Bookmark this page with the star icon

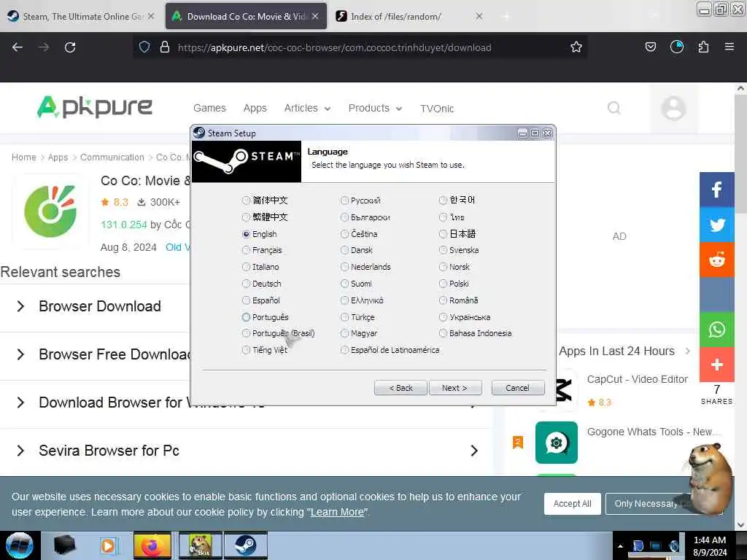click(576, 47)
